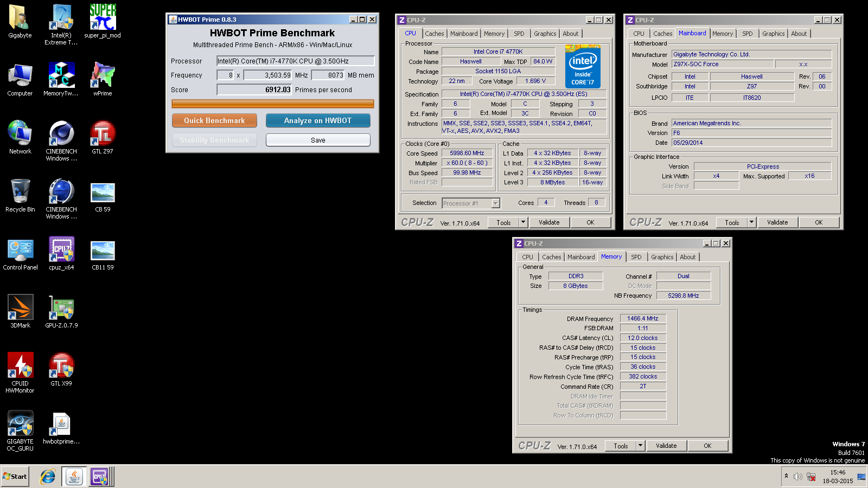This screenshot has height=488, width=868.
Task: Launch GPU-Z.0.7.9 desktop shortcut
Action: coord(61,312)
